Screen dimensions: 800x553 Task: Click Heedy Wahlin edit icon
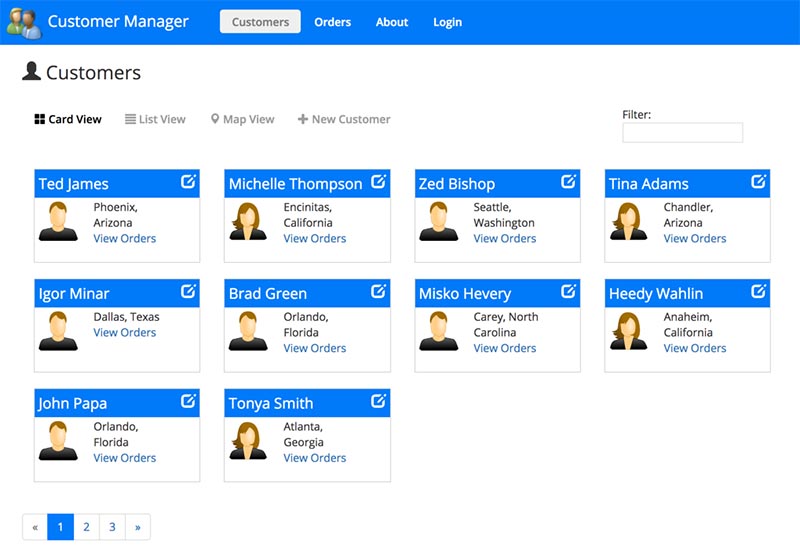758,291
